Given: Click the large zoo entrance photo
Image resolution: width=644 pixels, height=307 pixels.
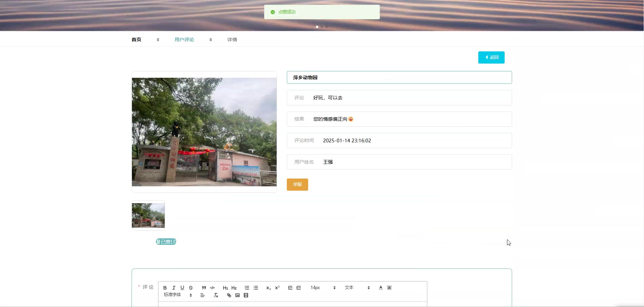Looking at the screenshot, I should coord(204,132).
